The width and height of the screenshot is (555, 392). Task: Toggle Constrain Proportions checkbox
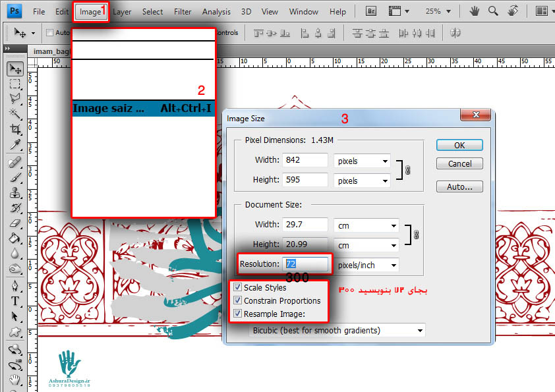[x=237, y=300]
